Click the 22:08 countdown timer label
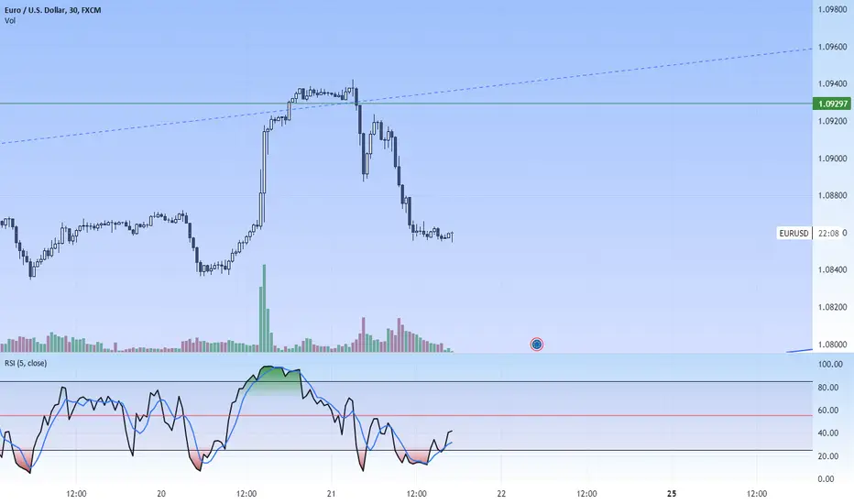854x504 pixels. [828, 233]
